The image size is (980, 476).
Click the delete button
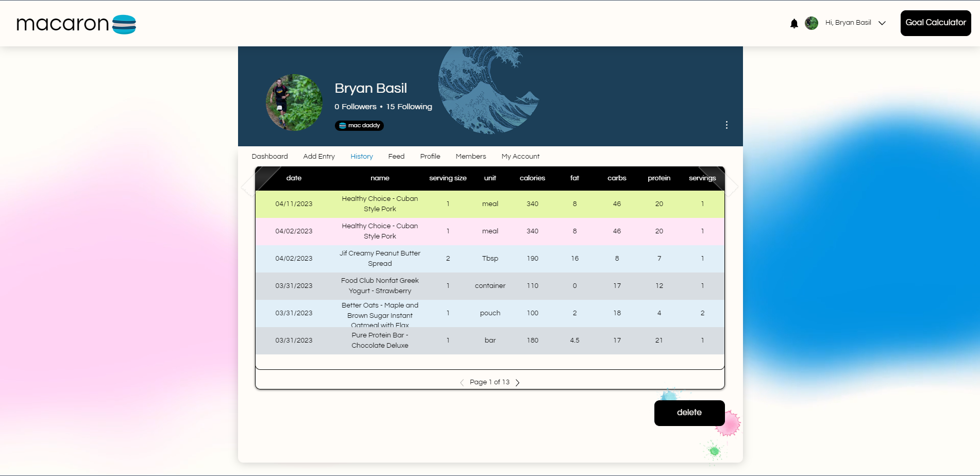(689, 413)
